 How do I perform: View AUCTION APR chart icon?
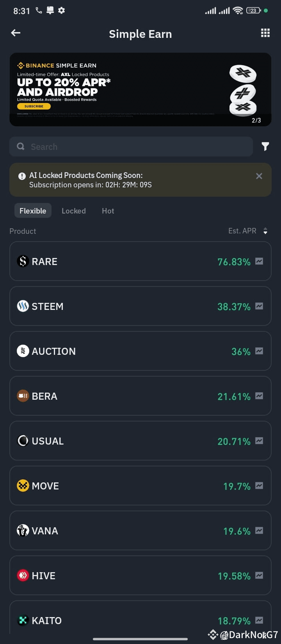point(259,351)
